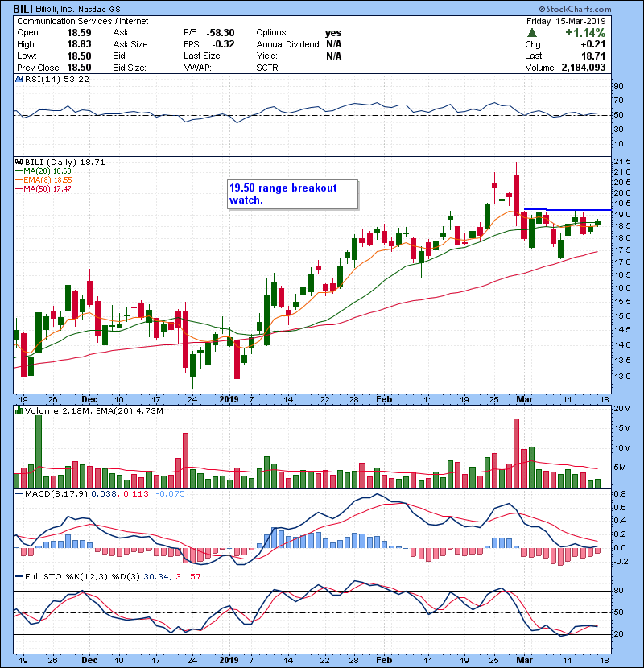Click the green up-triangle beside +1.14%
The height and width of the screenshot is (668, 644).
(x=531, y=33)
